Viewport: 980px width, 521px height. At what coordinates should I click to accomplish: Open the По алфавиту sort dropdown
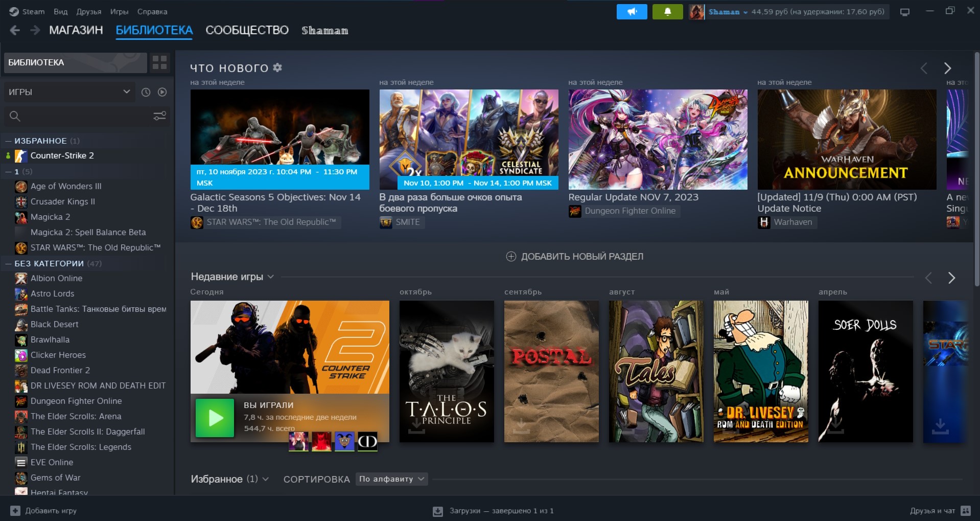[x=391, y=479]
